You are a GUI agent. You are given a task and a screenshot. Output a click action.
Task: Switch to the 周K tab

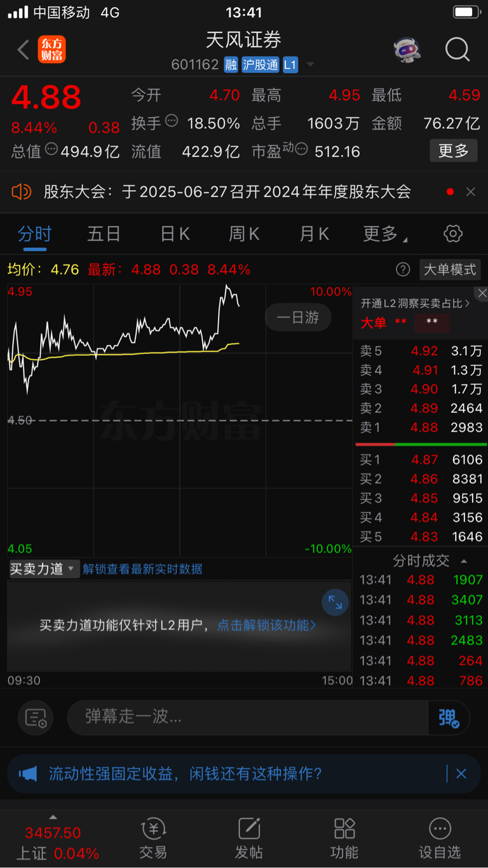click(244, 234)
